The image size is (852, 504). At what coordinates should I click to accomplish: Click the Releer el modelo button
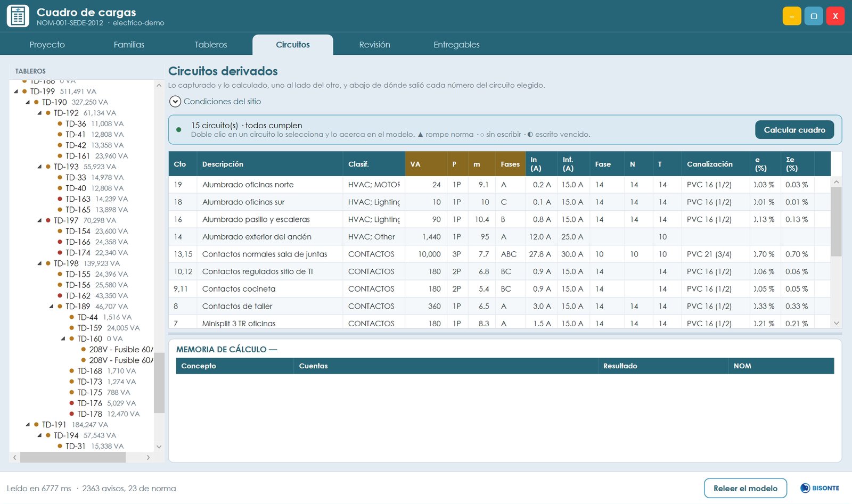pyautogui.click(x=745, y=488)
